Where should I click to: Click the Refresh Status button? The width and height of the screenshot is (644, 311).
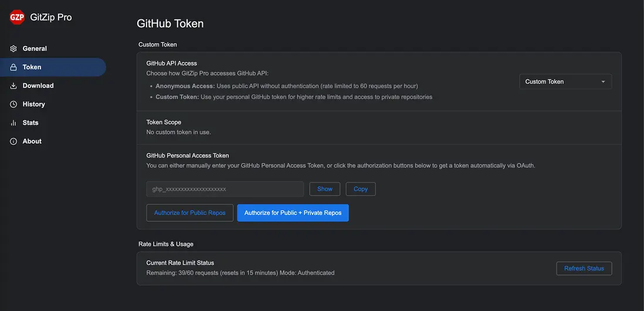[x=584, y=268]
